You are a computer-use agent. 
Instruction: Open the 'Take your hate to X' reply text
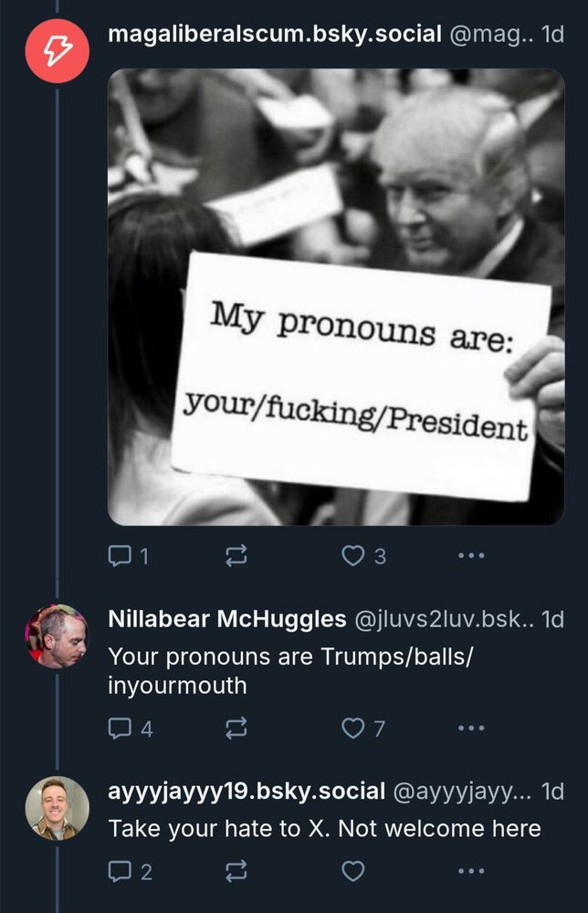[x=324, y=829]
